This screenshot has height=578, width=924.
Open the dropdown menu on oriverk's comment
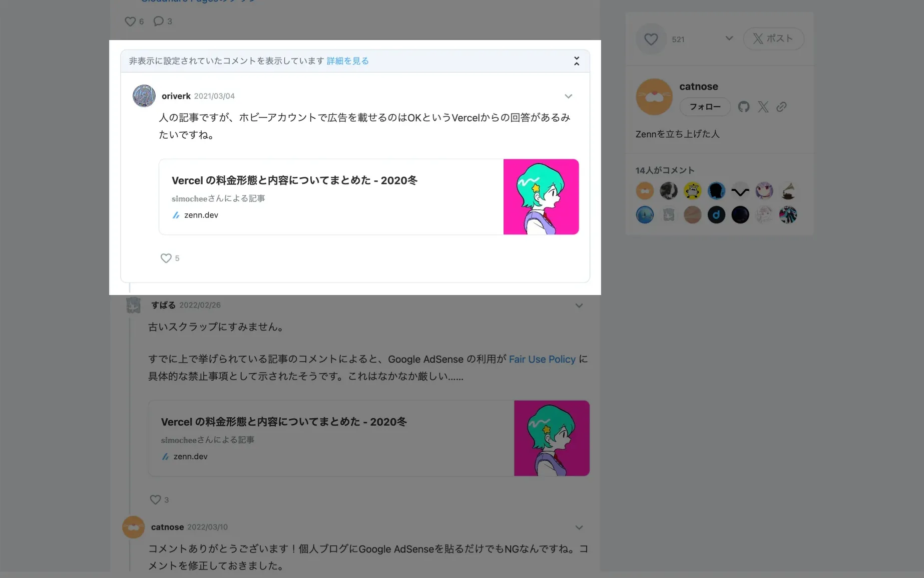[x=569, y=96]
